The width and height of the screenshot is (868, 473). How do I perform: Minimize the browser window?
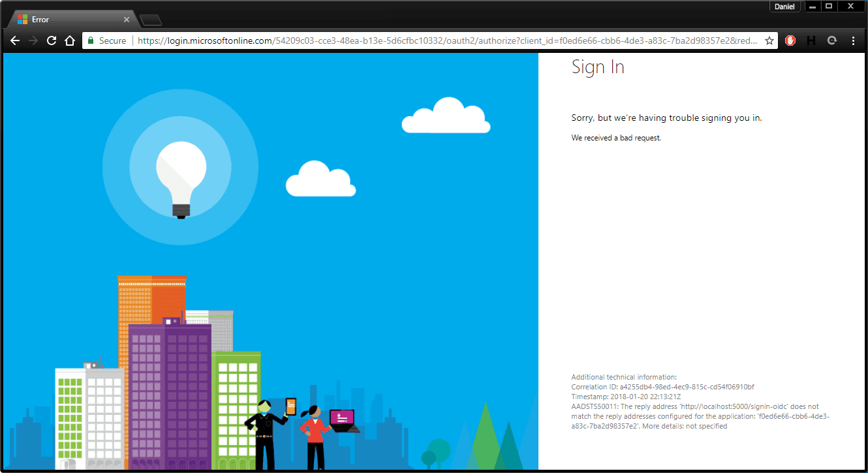pos(813,7)
